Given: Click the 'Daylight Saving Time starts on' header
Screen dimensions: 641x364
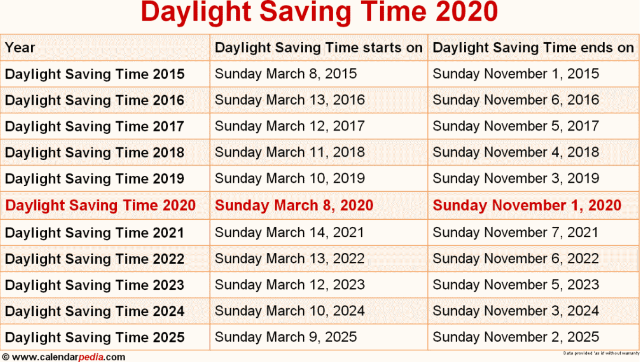Looking at the screenshot, I should 319,48.
